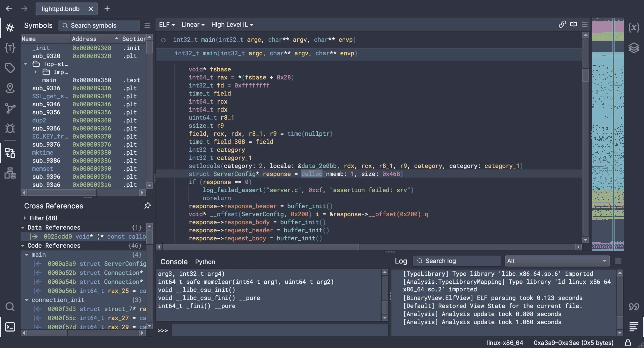This screenshot has height=348, width=644.
Task: Pin the Cross References panel
Action: [147, 206]
